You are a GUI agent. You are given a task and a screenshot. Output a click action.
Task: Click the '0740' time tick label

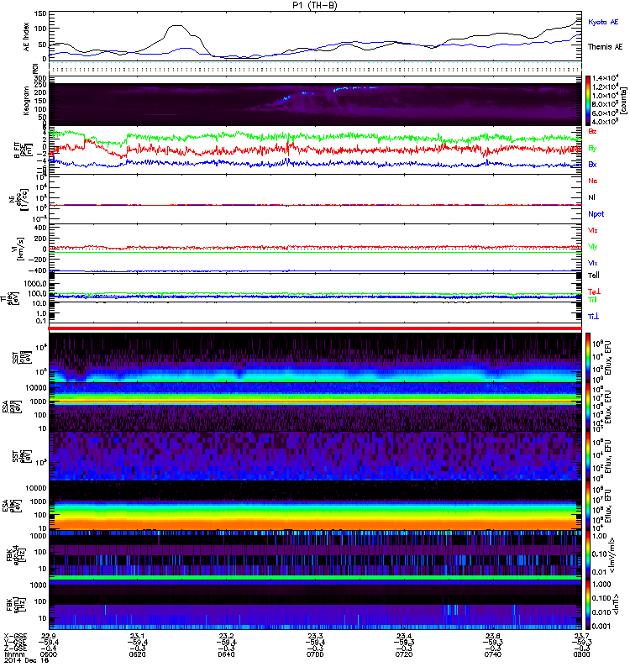click(x=493, y=654)
